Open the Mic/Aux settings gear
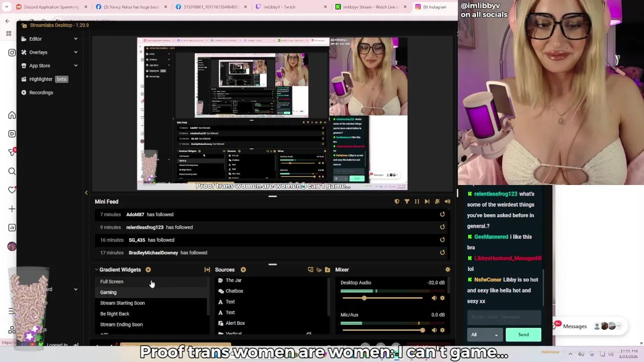This screenshot has width=644, height=362. 442,330
